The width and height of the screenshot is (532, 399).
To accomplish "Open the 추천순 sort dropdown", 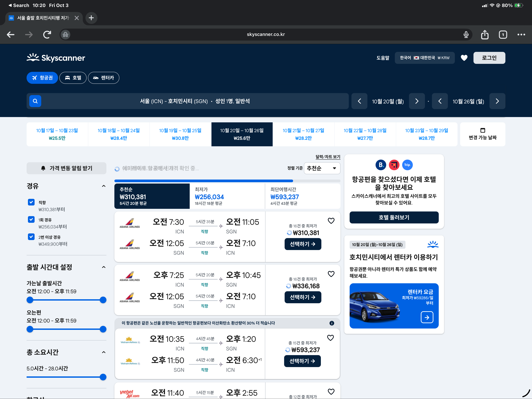I will pyautogui.click(x=322, y=168).
